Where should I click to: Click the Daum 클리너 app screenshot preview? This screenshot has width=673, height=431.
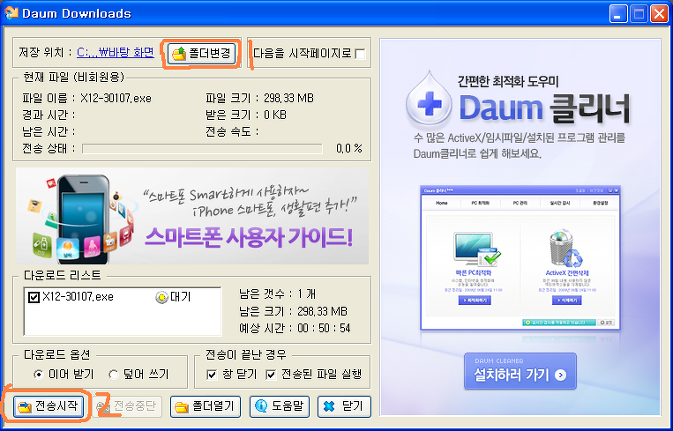point(520,258)
